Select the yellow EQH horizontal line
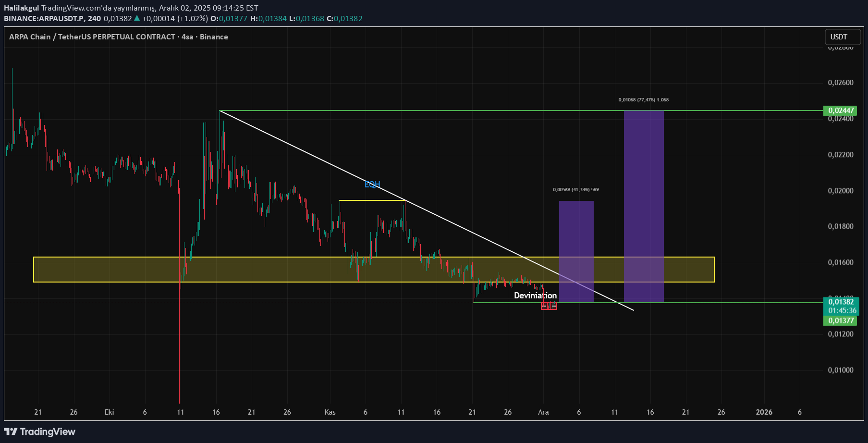 point(371,200)
